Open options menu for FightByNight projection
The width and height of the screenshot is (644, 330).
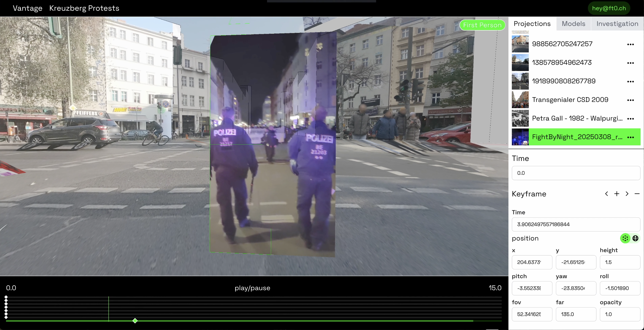click(x=630, y=137)
